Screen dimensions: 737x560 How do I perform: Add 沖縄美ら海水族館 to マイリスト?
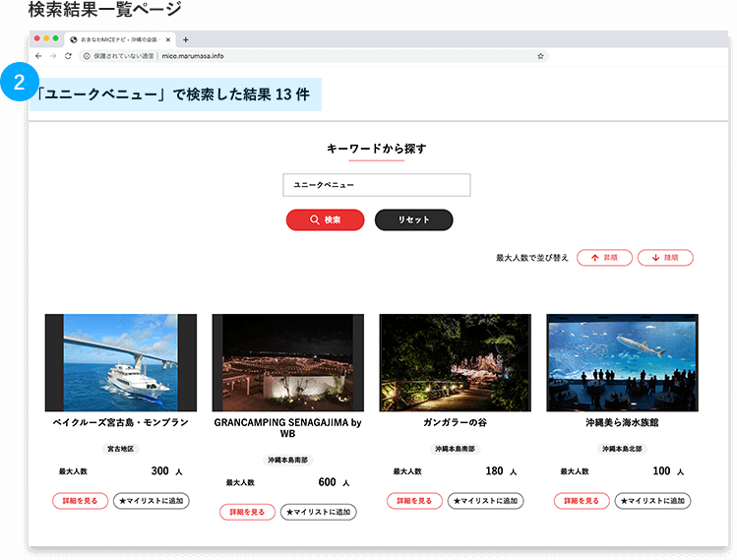(x=652, y=501)
